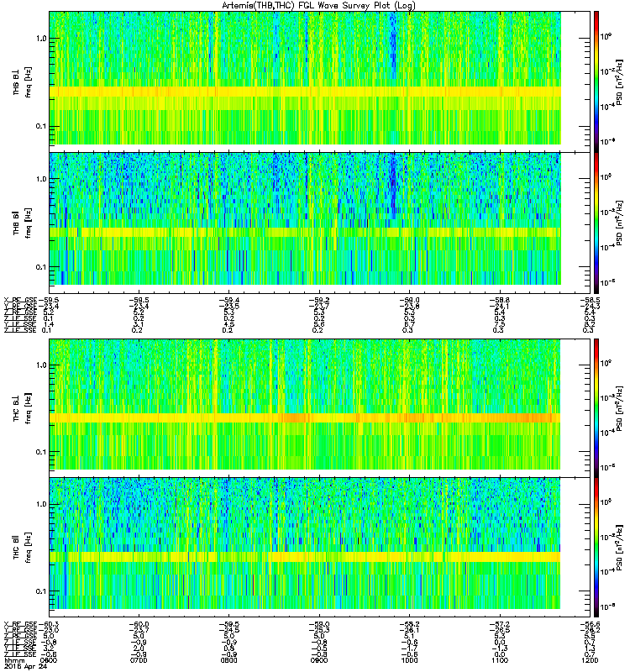Select the 0700 time tick label

(139, 660)
